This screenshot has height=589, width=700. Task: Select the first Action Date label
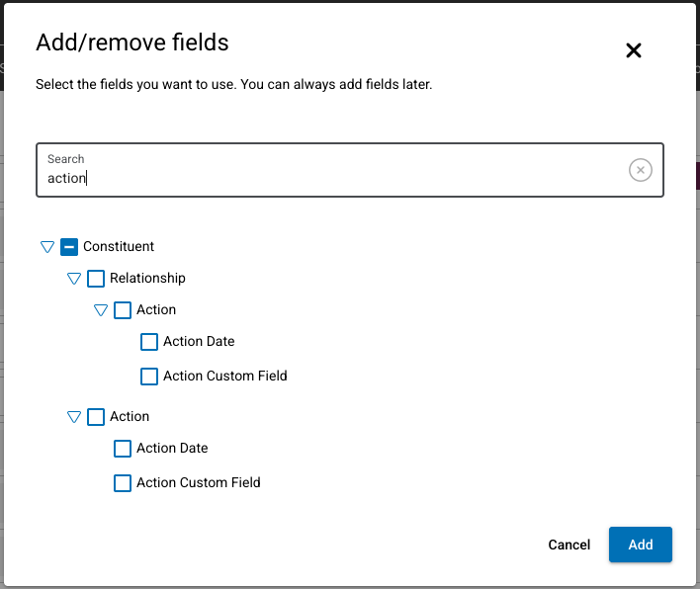point(199,342)
